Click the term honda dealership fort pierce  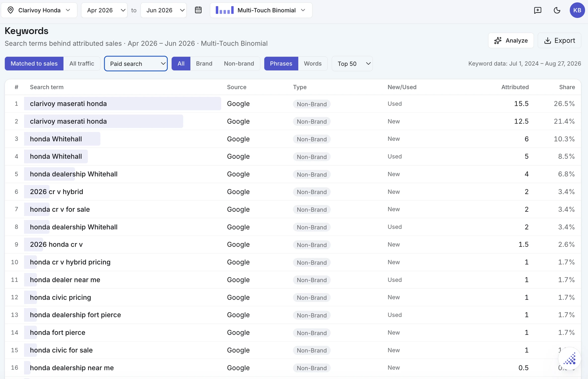click(x=75, y=315)
